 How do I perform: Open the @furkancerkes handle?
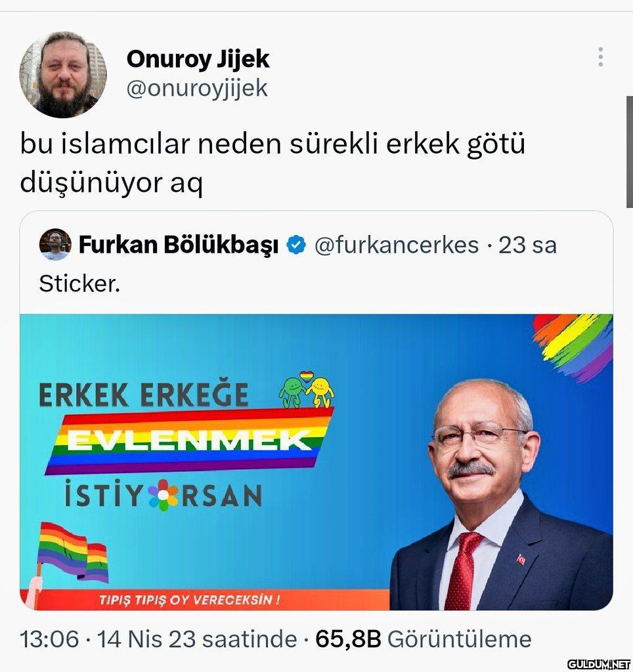pos(396,245)
